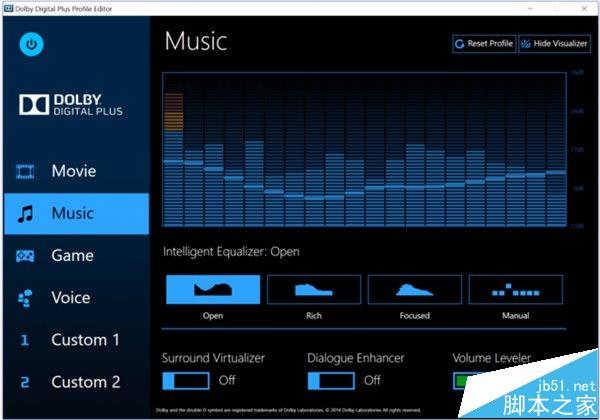This screenshot has width=600, height=420.
Task: Click the Custom 2 number icon
Action: pos(25,382)
